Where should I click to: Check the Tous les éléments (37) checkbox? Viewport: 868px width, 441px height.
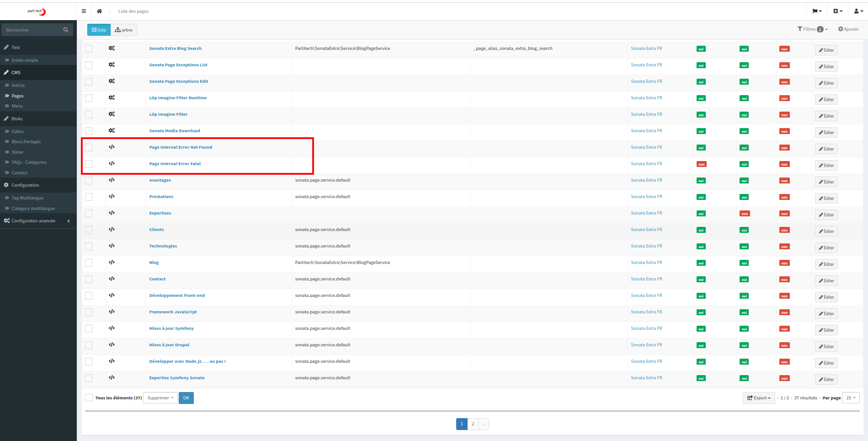[x=89, y=398]
